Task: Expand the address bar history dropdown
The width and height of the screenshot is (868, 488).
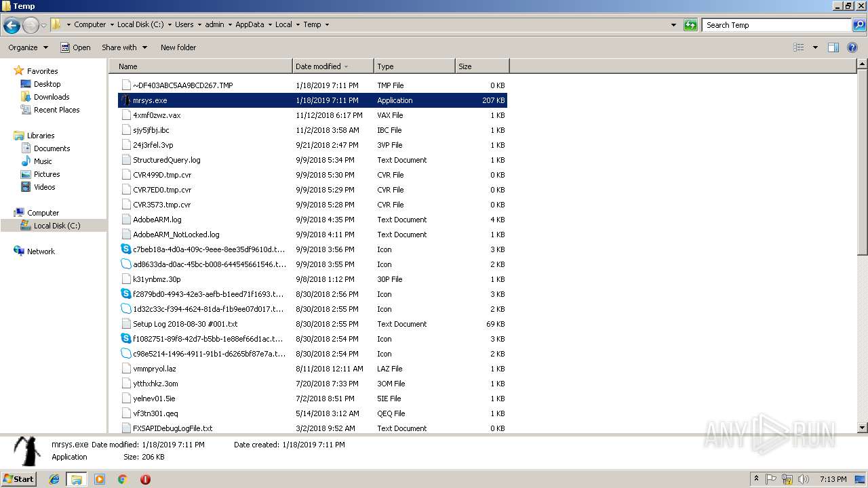Action: [673, 25]
